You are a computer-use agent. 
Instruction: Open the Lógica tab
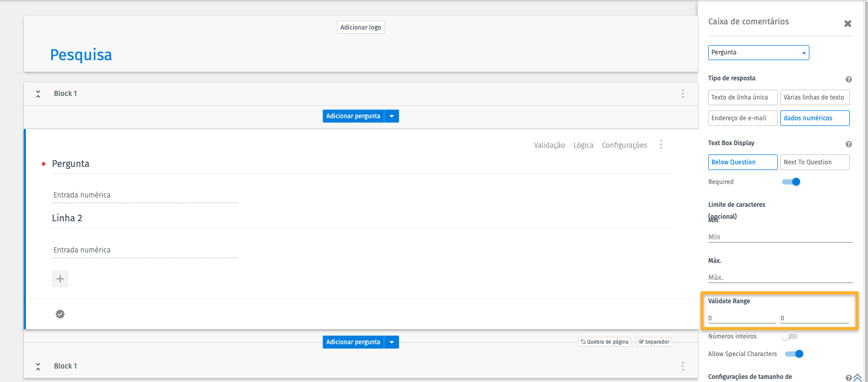pos(583,145)
